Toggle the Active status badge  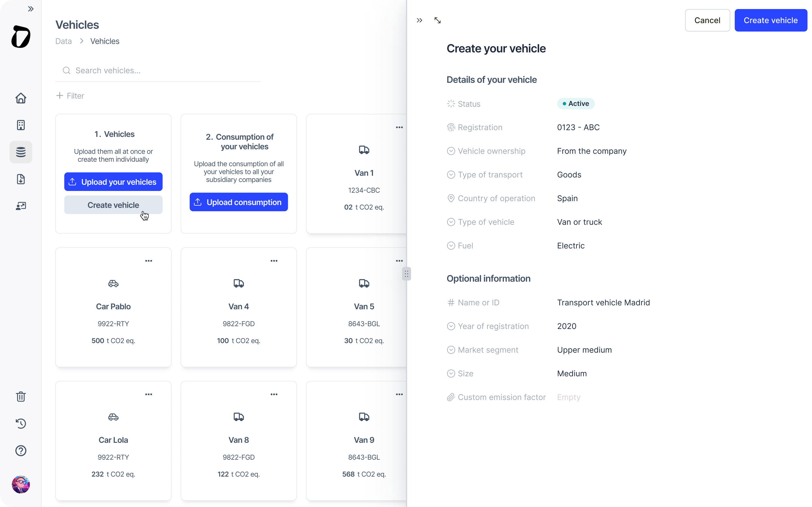pyautogui.click(x=576, y=104)
